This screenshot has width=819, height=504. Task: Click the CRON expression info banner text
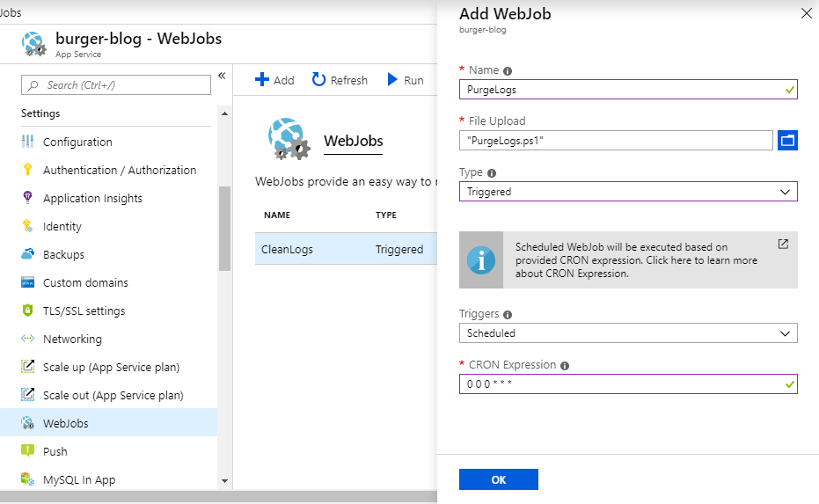pyautogui.click(x=636, y=260)
